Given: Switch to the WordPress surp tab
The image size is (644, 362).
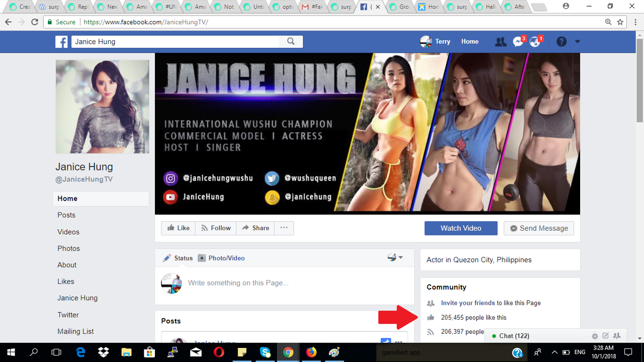Looking at the screenshot, I should coord(49,7).
